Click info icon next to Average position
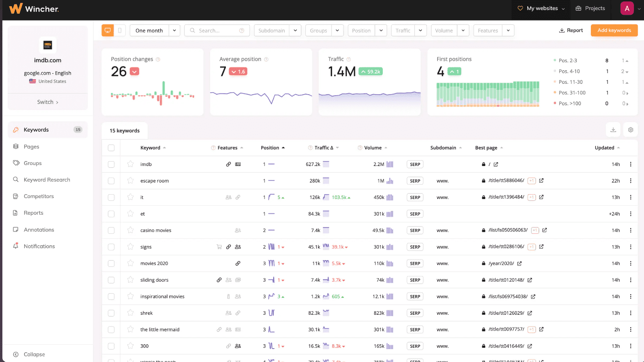This screenshot has width=644, height=362. (266, 59)
